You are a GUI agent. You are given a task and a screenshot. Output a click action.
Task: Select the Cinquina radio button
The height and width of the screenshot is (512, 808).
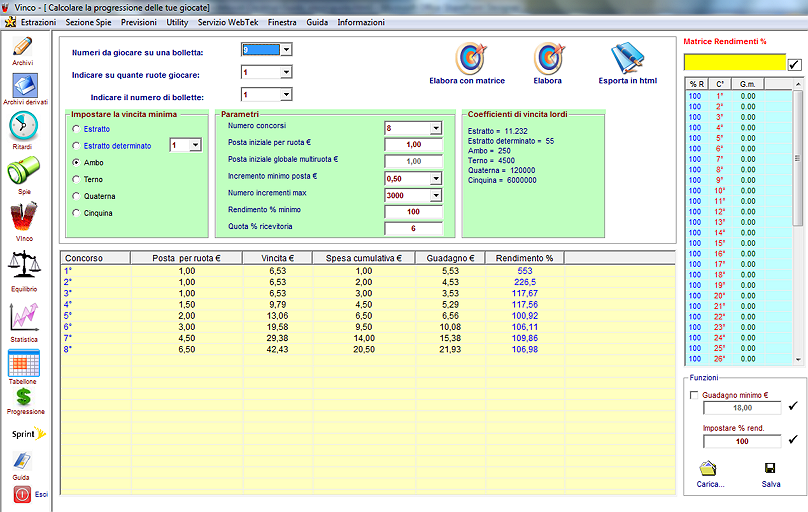tap(76, 213)
